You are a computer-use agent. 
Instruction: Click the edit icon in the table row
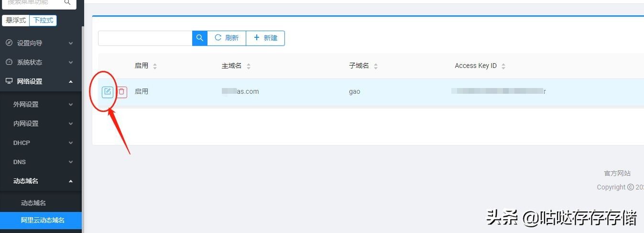tap(108, 91)
